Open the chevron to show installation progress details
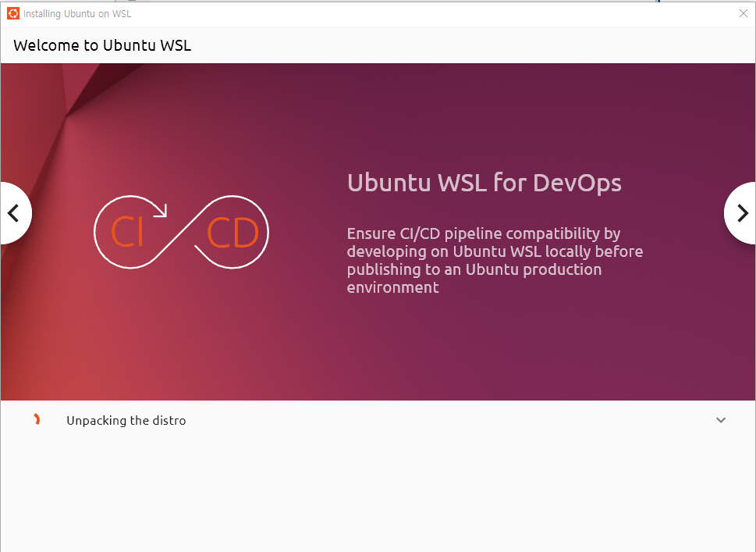756x552 pixels. tap(721, 420)
